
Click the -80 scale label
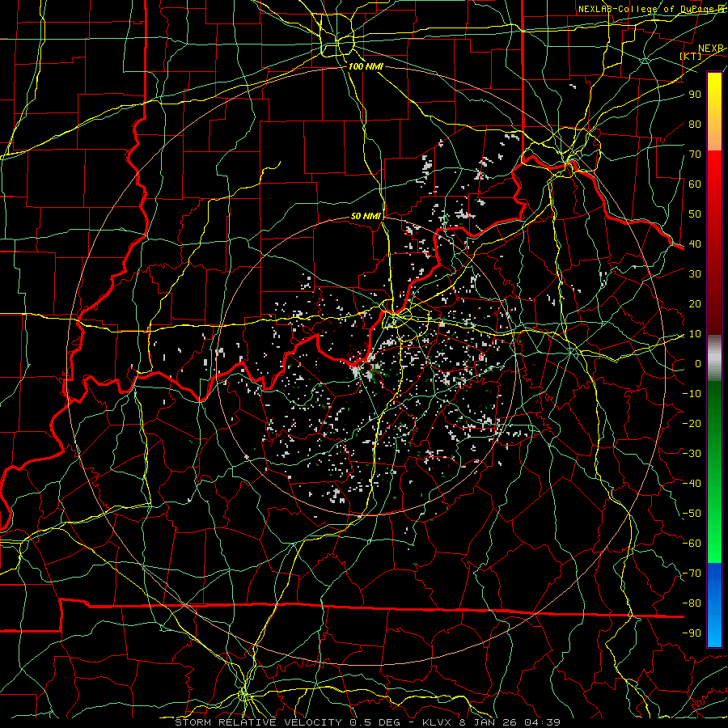[692, 603]
